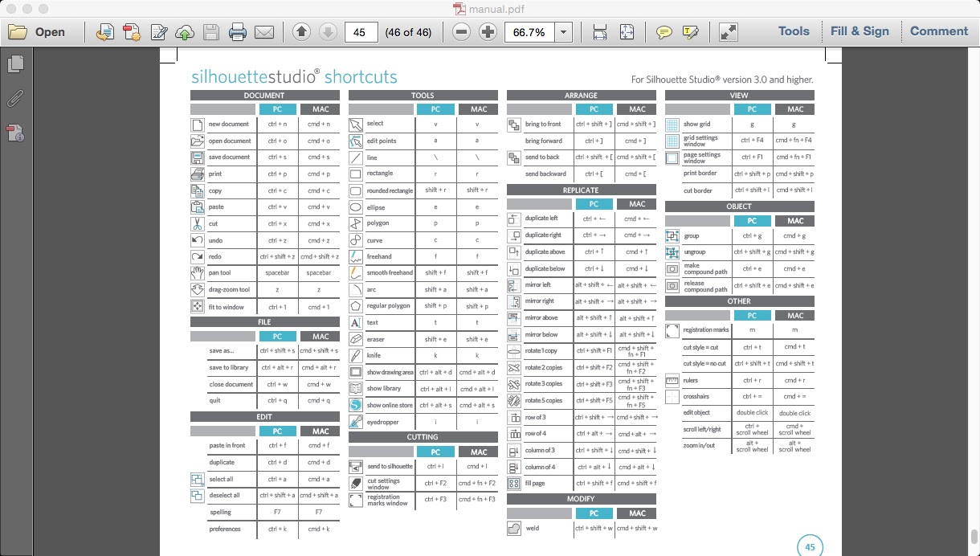Click the "send to silhouette" row label
This screenshot has width=980, height=556.
(390, 467)
